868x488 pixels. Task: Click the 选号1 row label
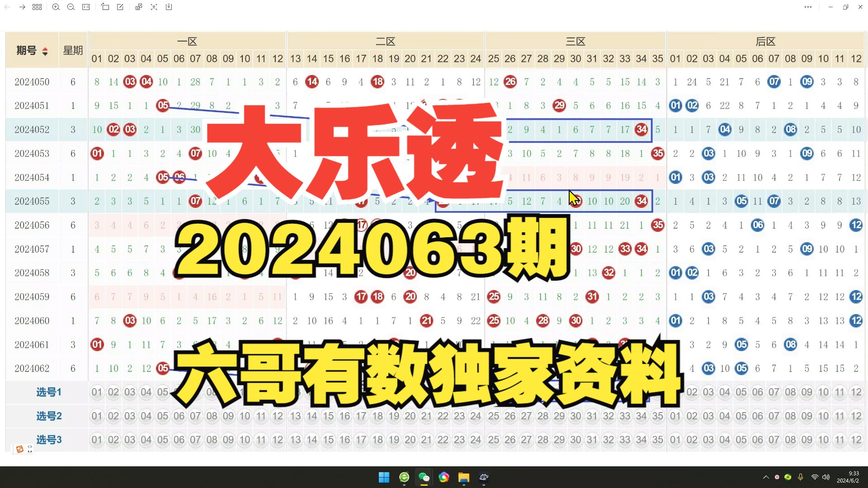point(49,392)
